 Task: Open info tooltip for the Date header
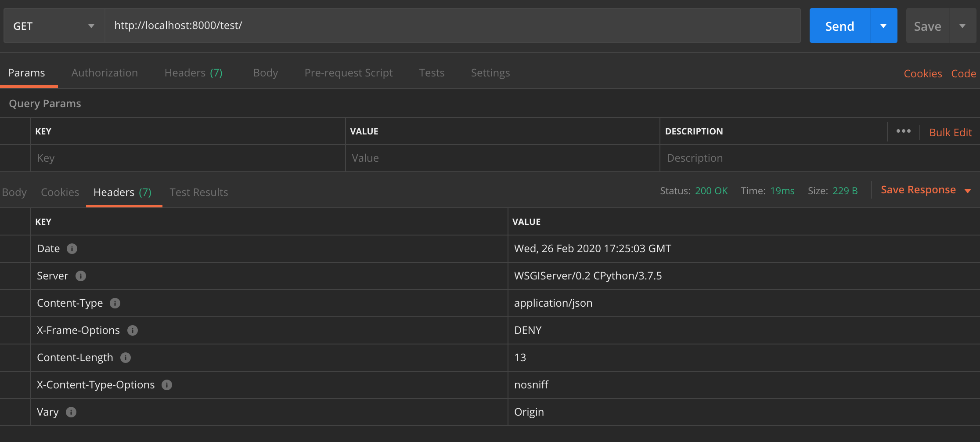click(x=72, y=249)
